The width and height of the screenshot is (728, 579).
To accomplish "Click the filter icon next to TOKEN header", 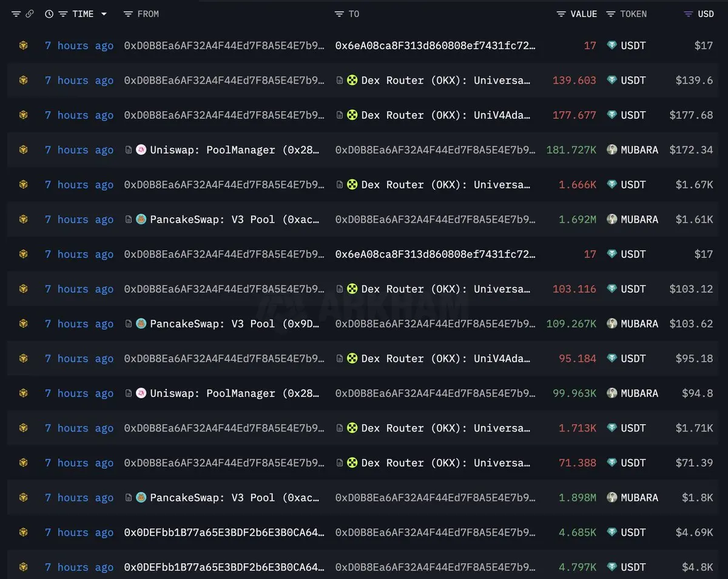I will pyautogui.click(x=611, y=14).
